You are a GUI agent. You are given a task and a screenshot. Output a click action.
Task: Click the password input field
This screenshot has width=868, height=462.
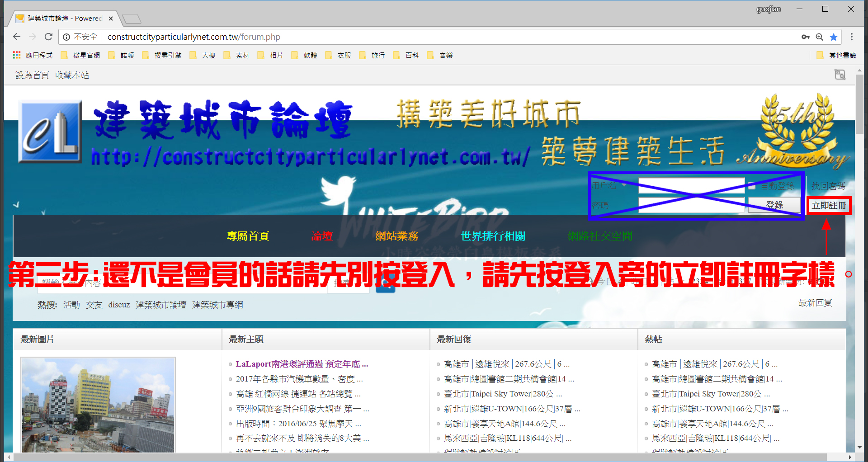coord(692,205)
